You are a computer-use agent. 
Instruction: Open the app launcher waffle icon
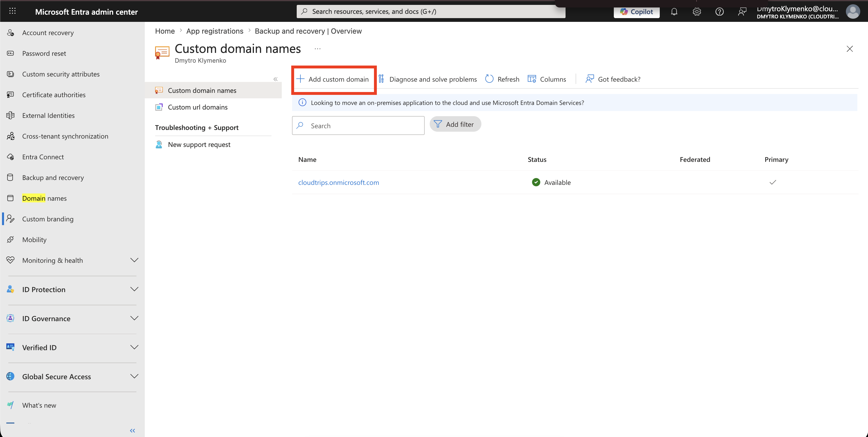coord(12,11)
